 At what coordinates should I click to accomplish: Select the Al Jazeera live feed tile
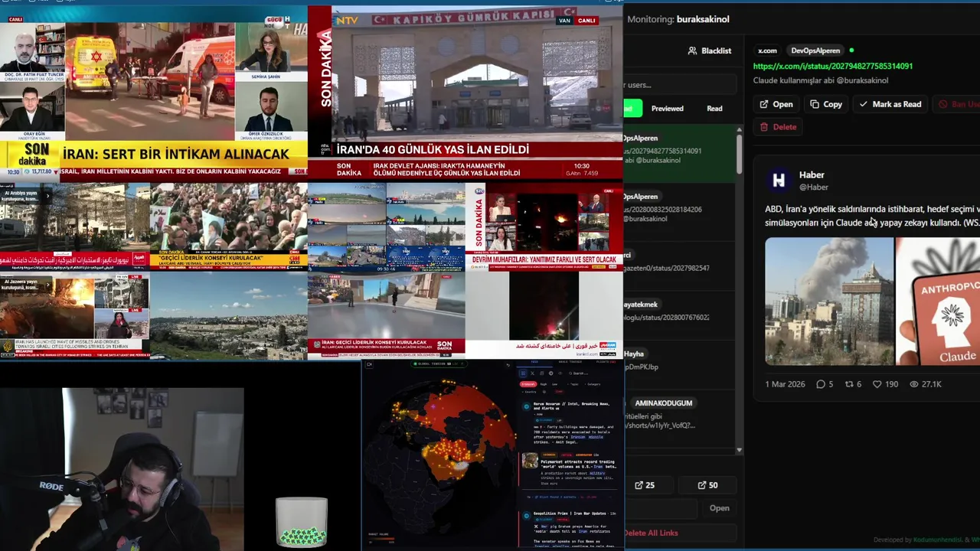click(75, 315)
